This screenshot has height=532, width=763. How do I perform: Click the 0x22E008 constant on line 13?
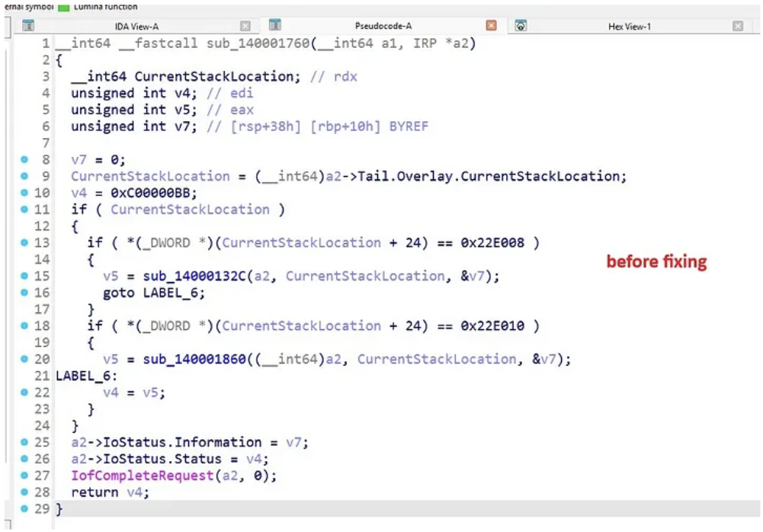pyautogui.click(x=495, y=242)
